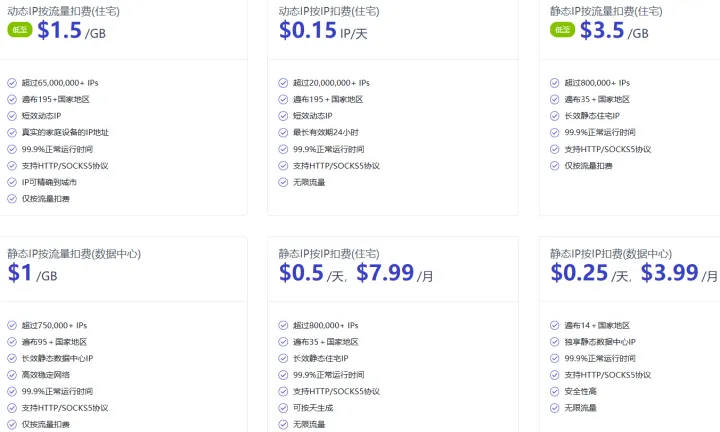
Task: Click the $3.99 /月 data center price
Action: tap(679, 273)
